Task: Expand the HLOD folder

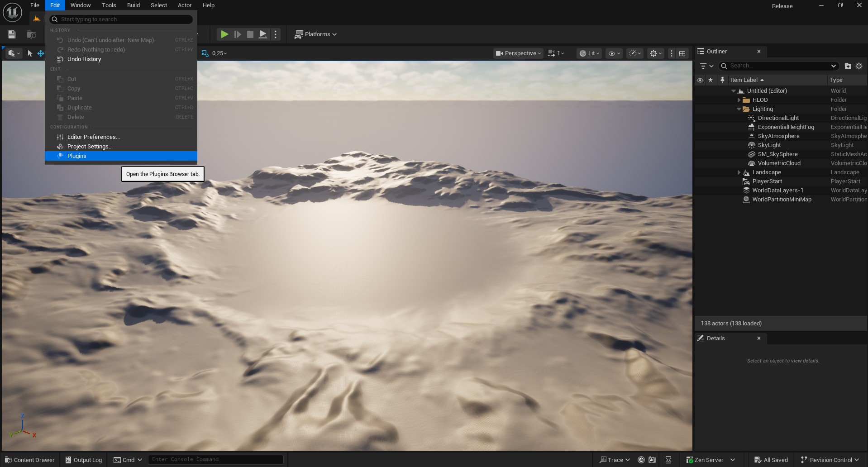Action: pyautogui.click(x=739, y=100)
